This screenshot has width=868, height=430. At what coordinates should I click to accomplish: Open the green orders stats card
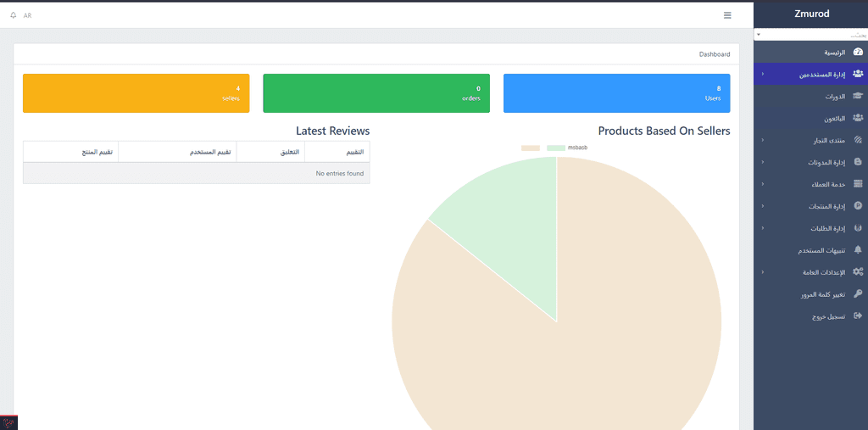(376, 93)
